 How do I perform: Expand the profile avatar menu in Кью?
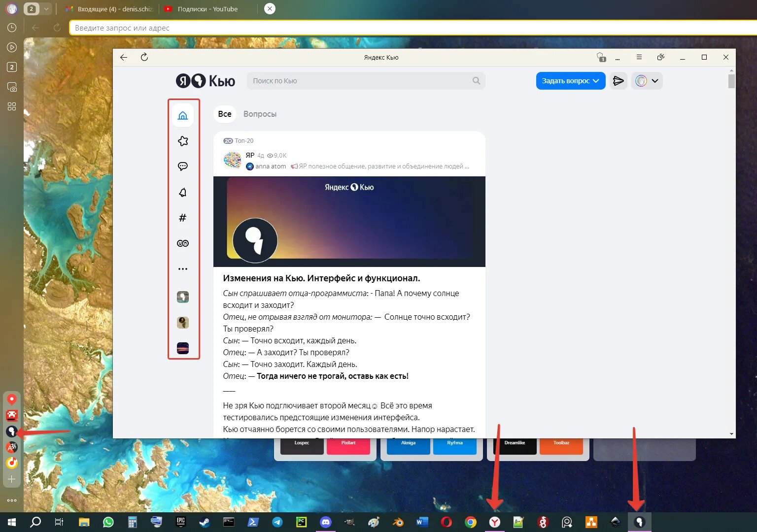pos(647,81)
